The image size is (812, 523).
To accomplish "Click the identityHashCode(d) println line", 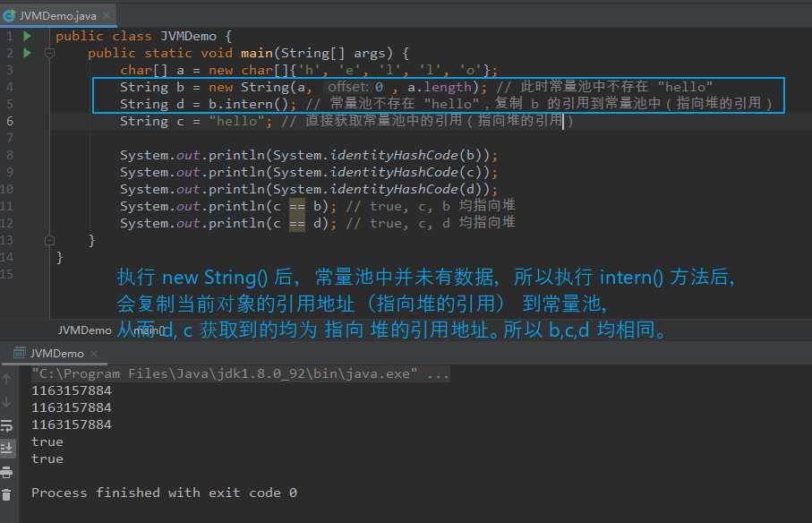I will pyautogui.click(x=309, y=189).
